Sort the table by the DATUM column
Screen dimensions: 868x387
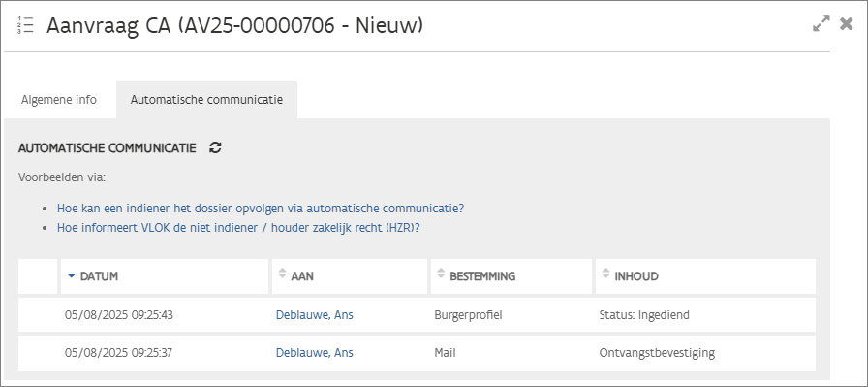pyautogui.click(x=165, y=276)
